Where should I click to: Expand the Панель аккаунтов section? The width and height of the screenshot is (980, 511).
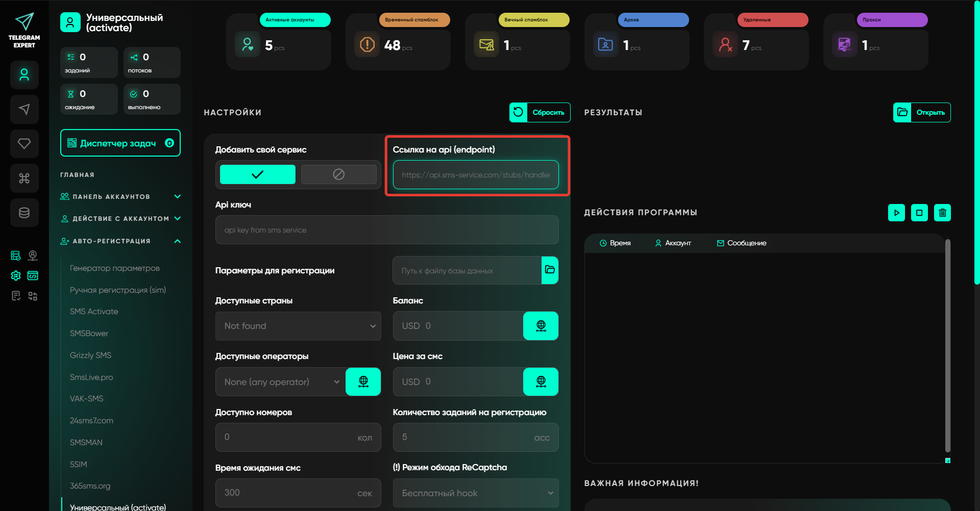177,197
